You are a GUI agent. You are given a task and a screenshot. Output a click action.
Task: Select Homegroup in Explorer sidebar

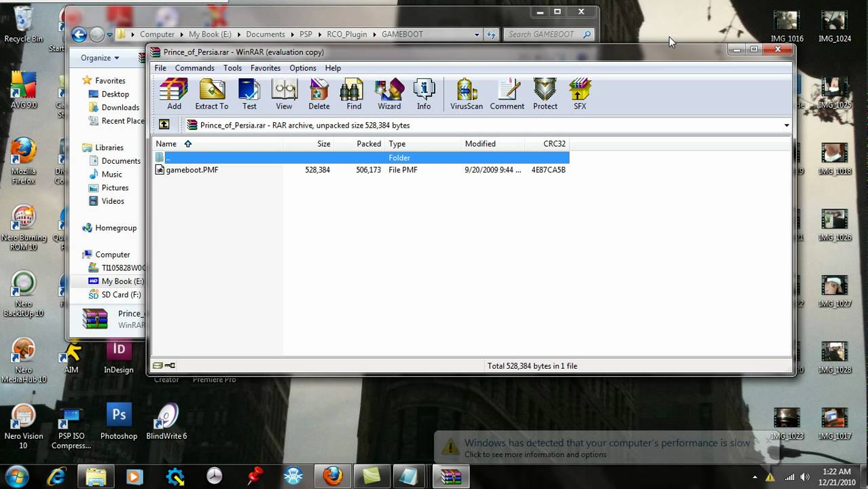tap(115, 228)
